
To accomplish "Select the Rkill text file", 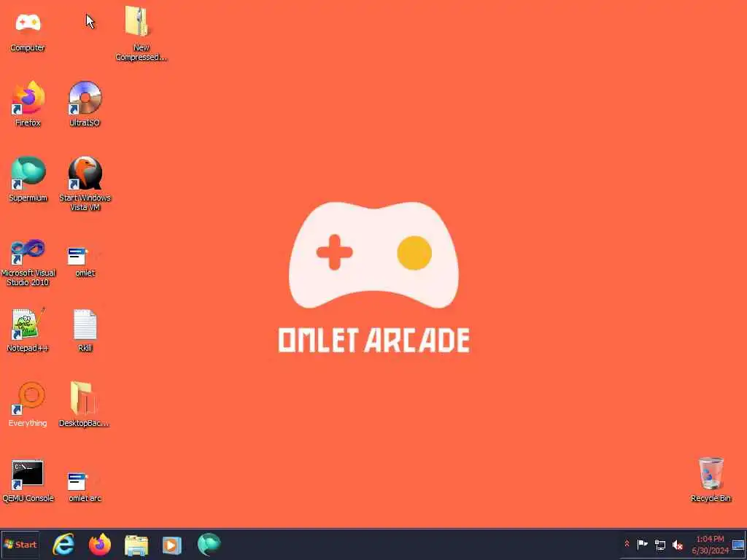I will tap(85, 330).
